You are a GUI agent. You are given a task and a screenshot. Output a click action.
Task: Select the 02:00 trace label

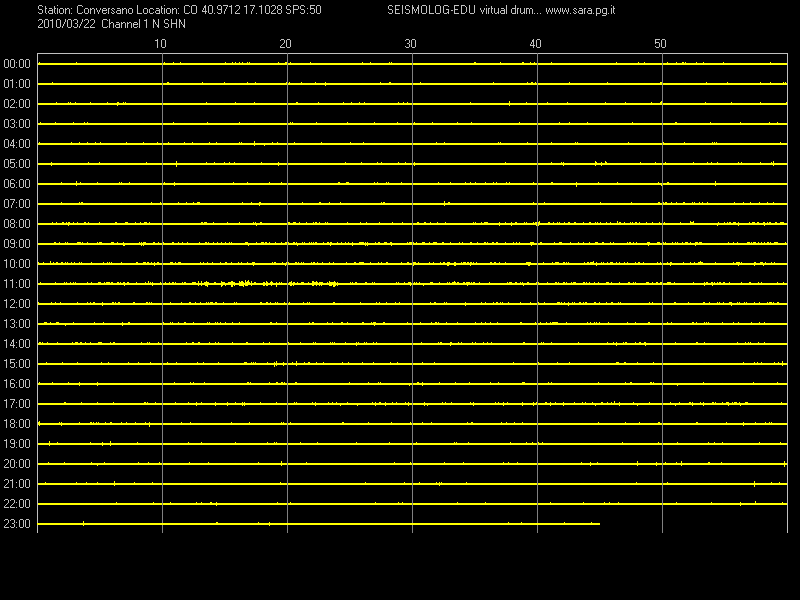[17, 104]
